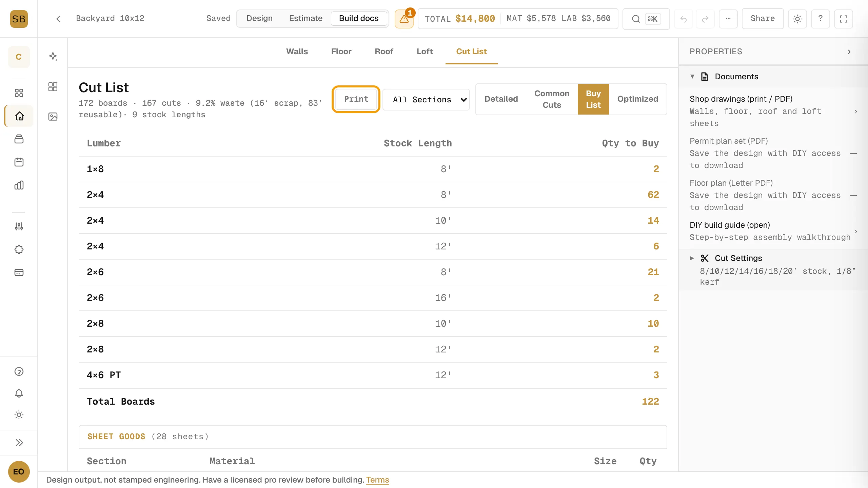Expand the sidebar with the double chevron
Screen dimensions: 868x488
(x=19, y=443)
